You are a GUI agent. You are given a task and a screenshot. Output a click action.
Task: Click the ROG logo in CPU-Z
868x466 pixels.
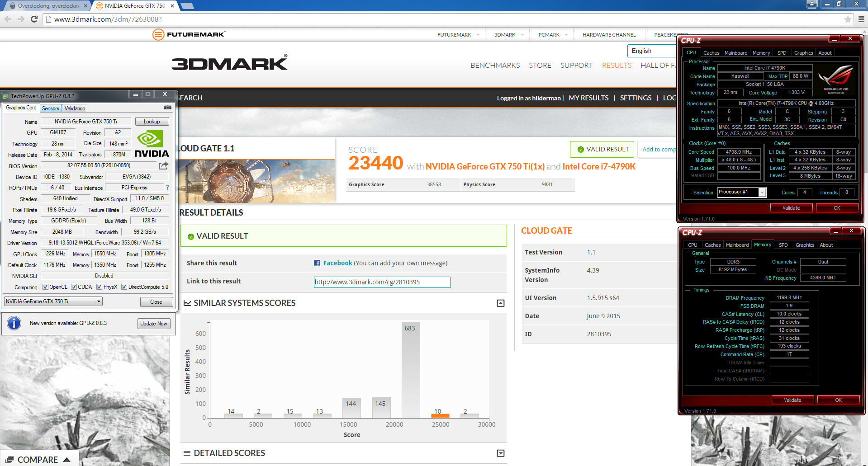836,80
